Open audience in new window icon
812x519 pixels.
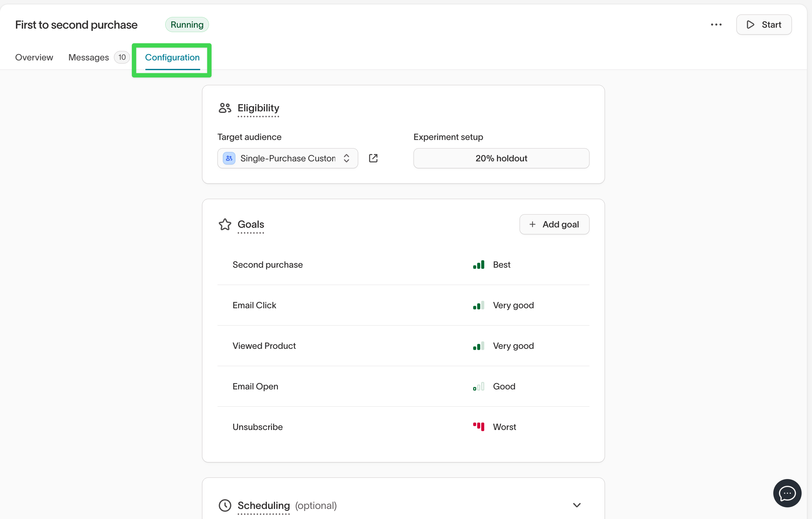[373, 159]
